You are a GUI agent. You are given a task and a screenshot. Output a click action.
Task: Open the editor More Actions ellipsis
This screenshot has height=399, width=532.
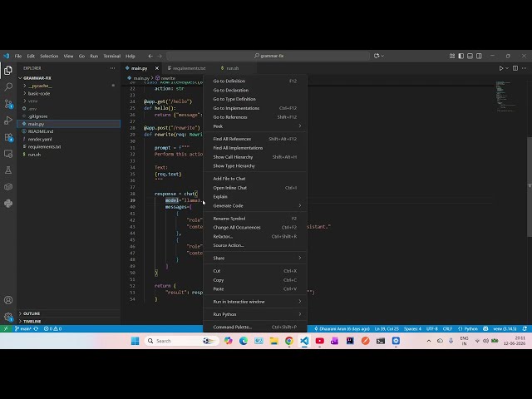tap(525, 68)
